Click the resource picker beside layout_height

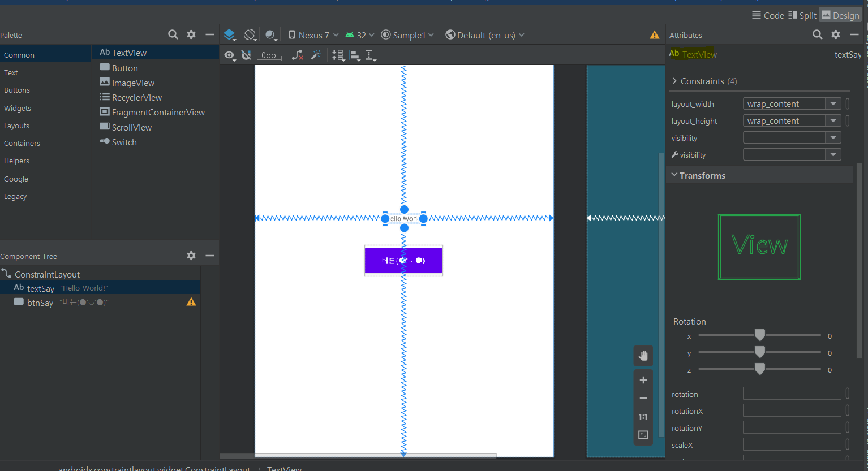pos(848,121)
